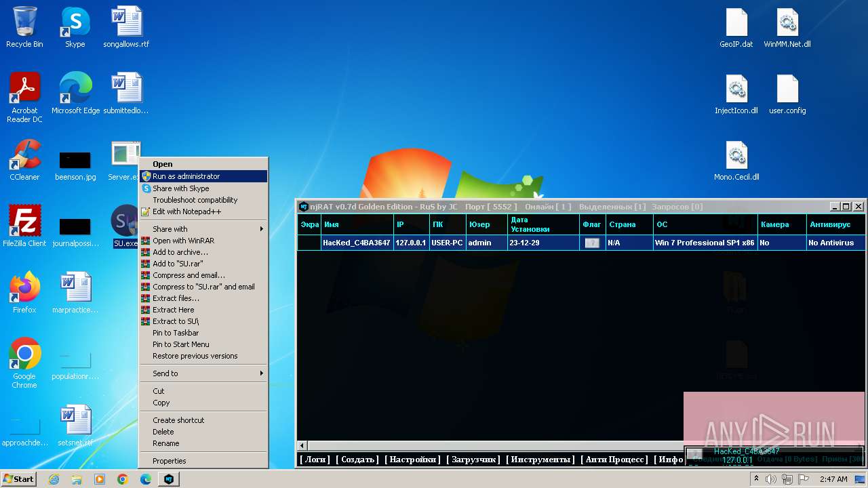Select Rename in context menu
The width and height of the screenshot is (868, 488).
[x=203, y=443]
